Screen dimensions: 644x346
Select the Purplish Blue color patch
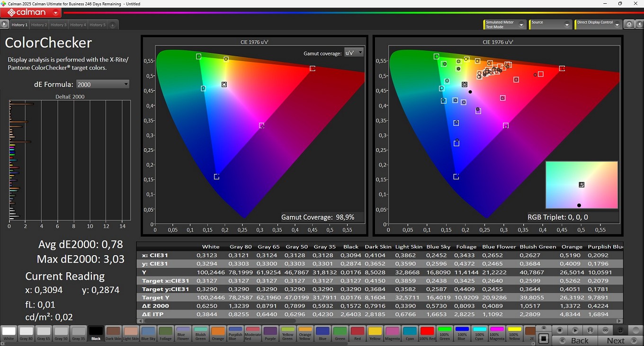(x=235, y=332)
